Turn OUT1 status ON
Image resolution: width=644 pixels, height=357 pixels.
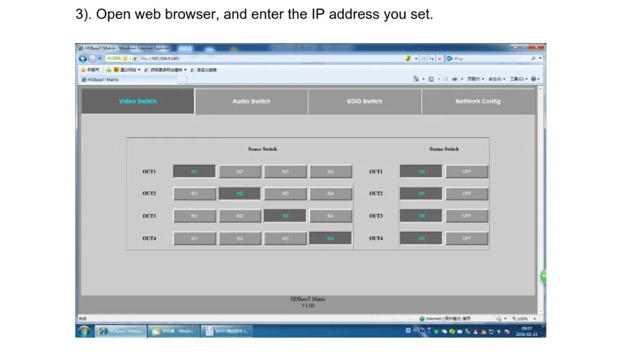421,172
